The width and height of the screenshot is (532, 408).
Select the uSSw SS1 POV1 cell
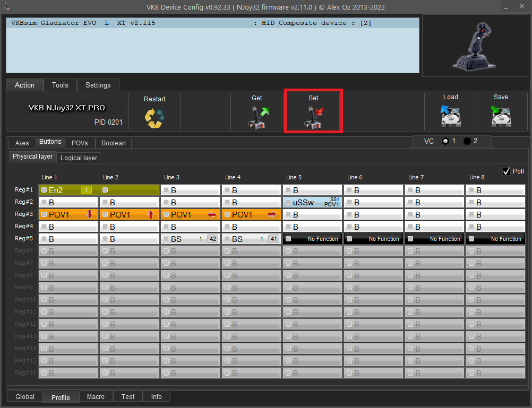(313, 203)
